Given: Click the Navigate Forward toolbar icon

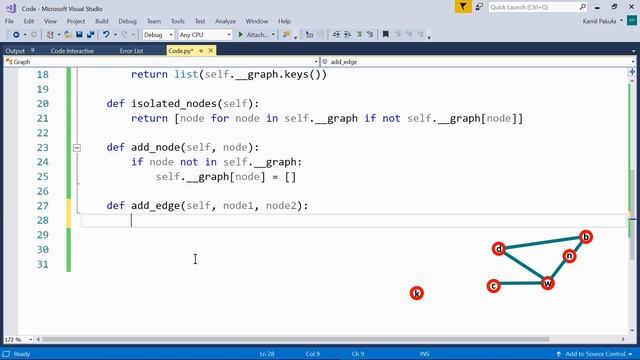Looking at the screenshot, I should point(34,35).
